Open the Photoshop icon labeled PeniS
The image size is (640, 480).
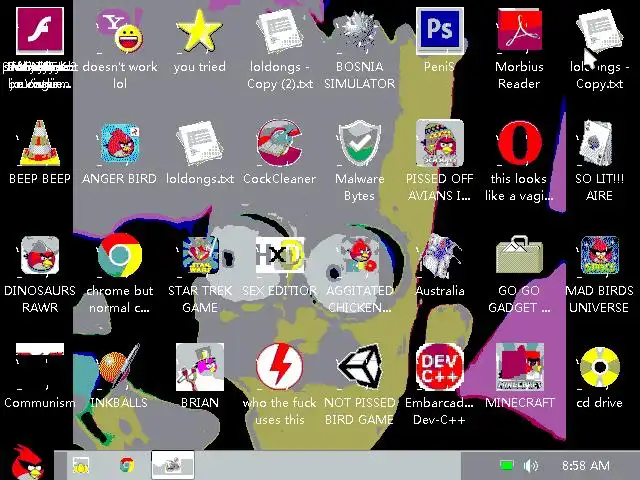(440, 31)
